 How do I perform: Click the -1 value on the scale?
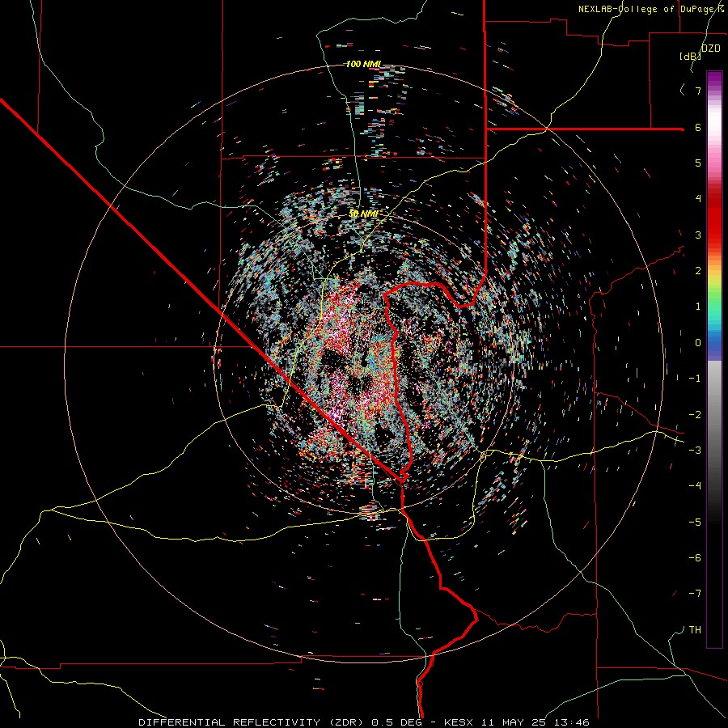click(695, 378)
